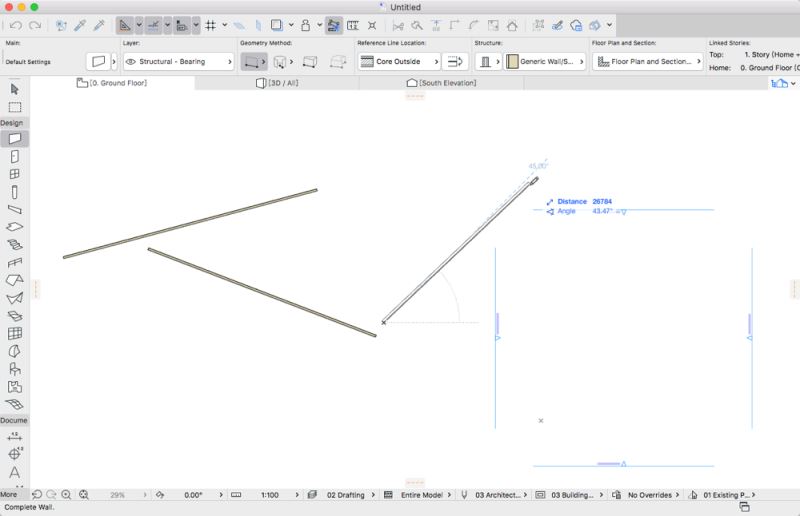Click the Redo arrow in the toolbar
800x516 pixels.
coord(35,25)
